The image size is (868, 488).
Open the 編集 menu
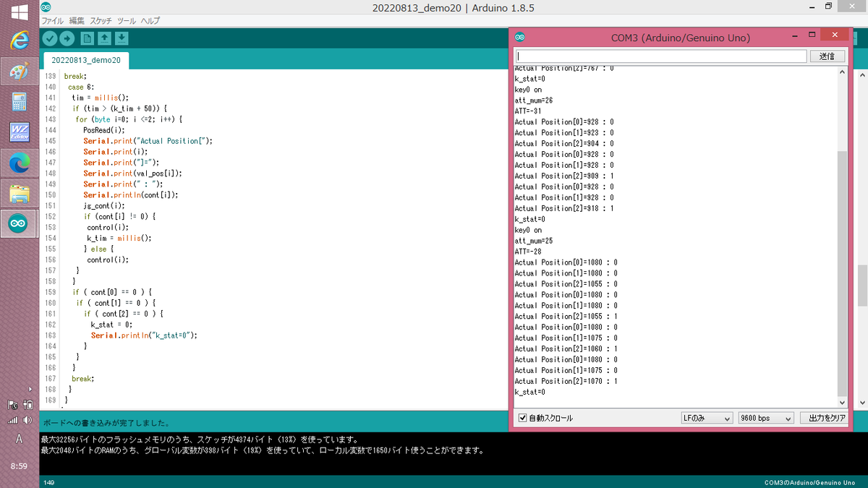click(77, 21)
